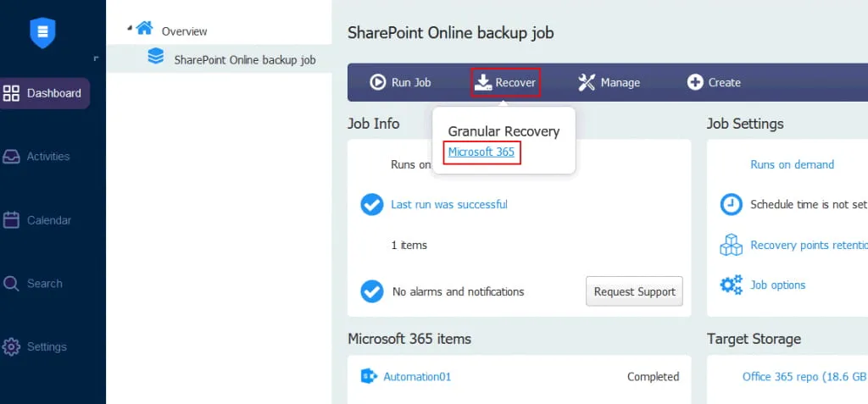Click the shield logo icon

(42, 33)
